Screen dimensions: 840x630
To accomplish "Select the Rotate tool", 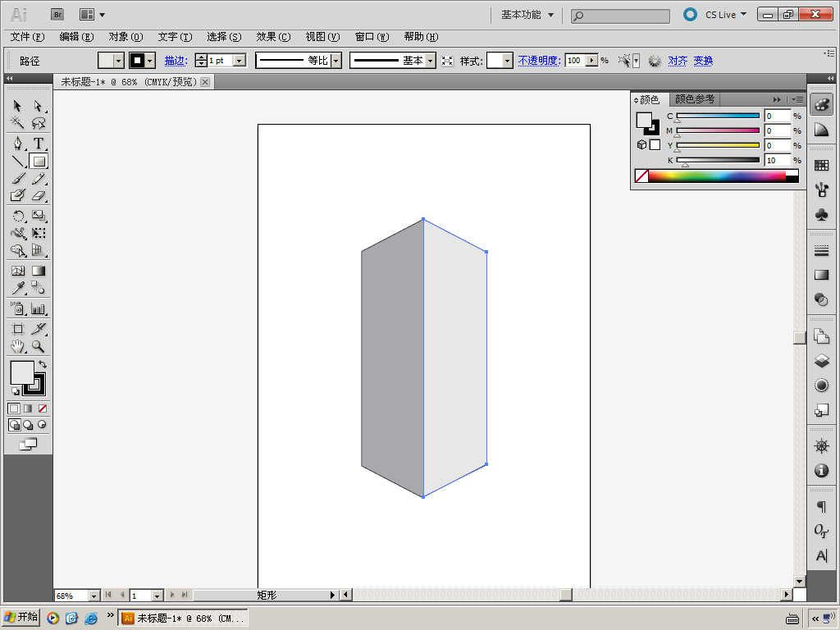I will pos(17,216).
